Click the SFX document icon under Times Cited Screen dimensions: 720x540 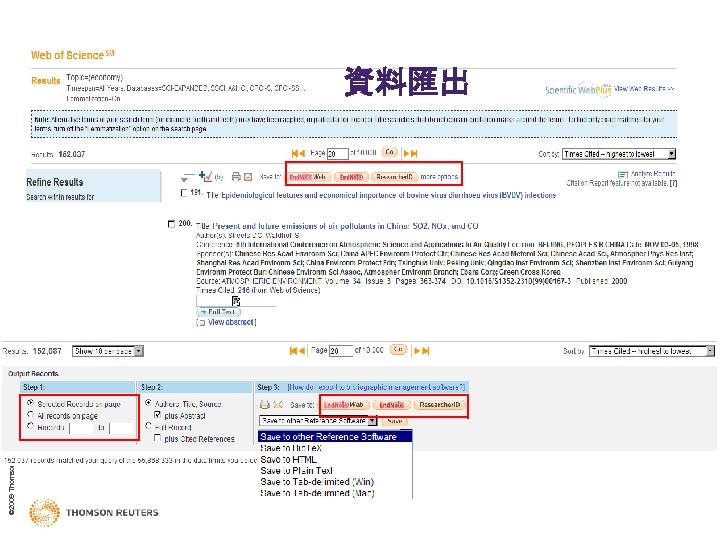pyautogui.click(x=236, y=301)
